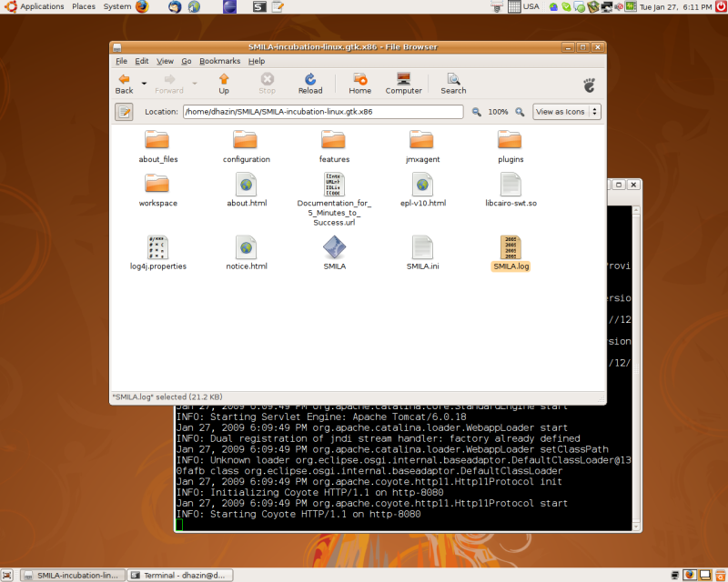Open the System menu in the top panel
The width and height of the screenshot is (728, 582).
pos(117,6)
